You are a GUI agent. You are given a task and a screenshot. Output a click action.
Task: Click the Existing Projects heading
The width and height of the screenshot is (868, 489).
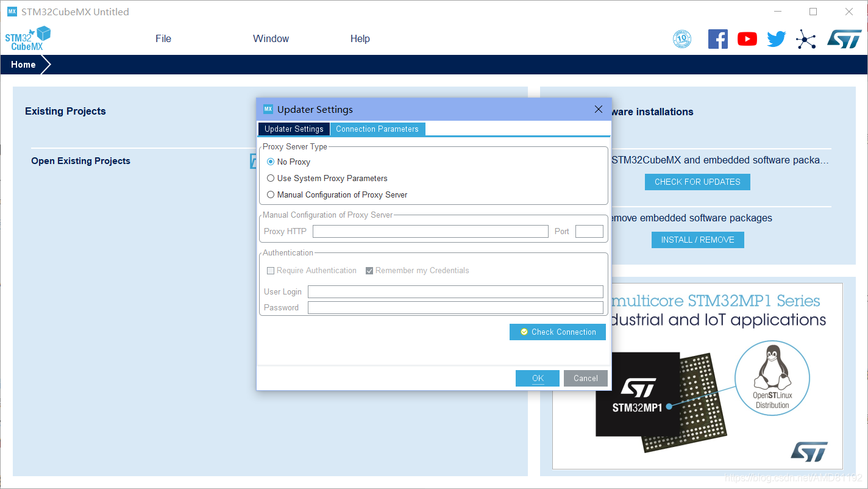[65, 111]
